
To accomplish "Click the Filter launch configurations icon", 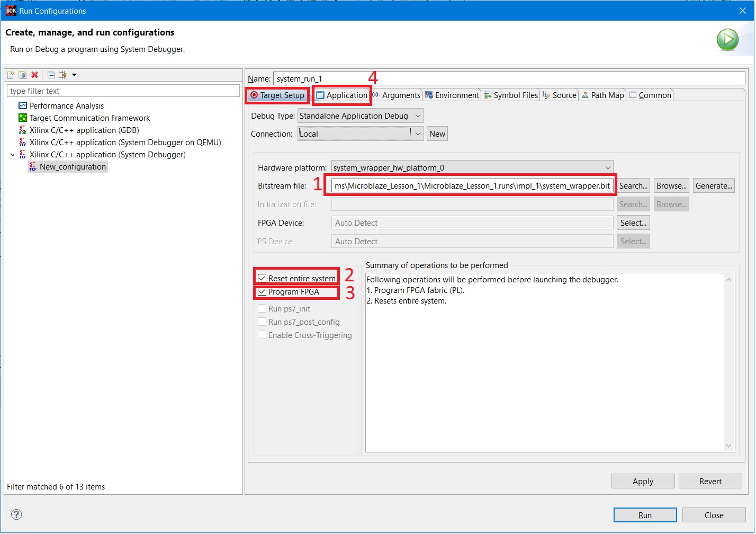I will coord(64,75).
